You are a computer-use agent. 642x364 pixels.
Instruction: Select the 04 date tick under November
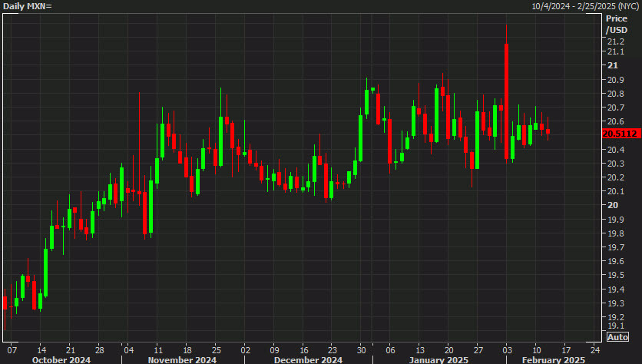pyautogui.click(x=128, y=350)
